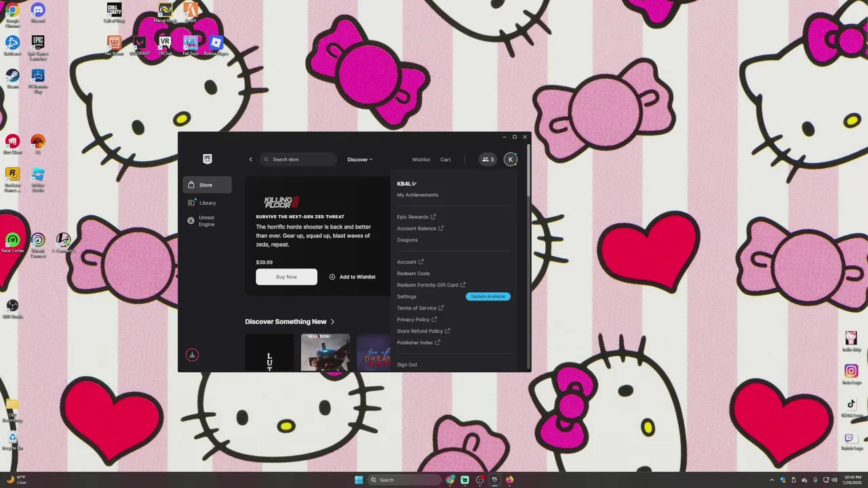Open Terms of Service link
The image size is (868, 488).
pos(420,308)
